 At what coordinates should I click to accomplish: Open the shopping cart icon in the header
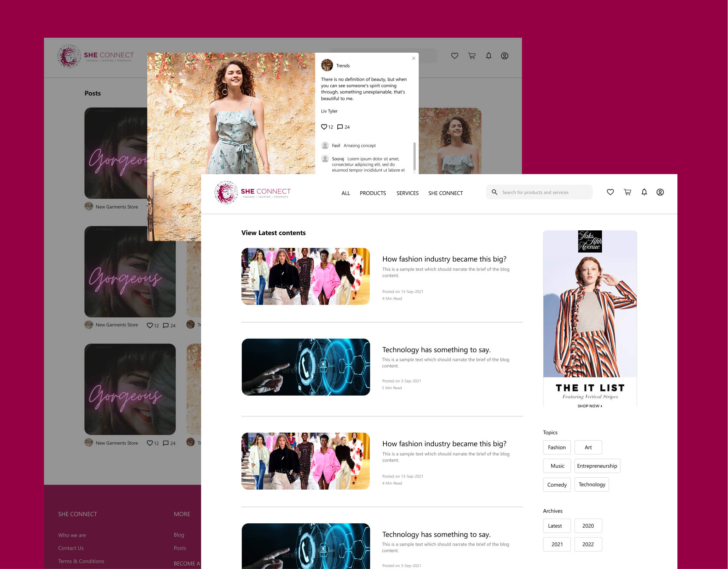point(627,192)
